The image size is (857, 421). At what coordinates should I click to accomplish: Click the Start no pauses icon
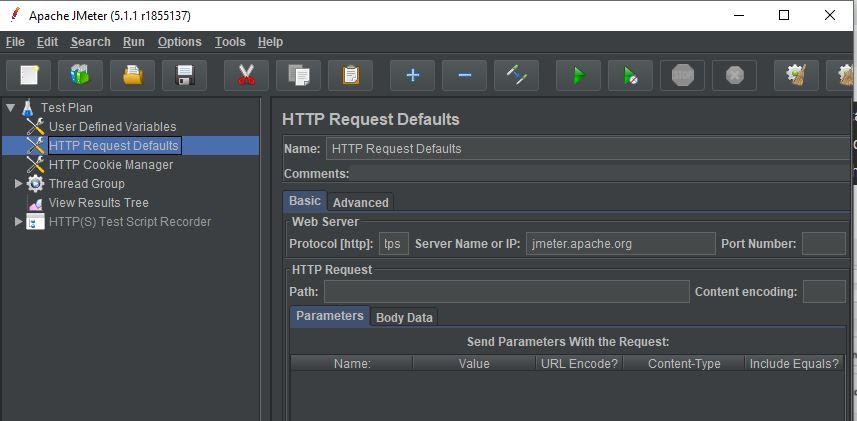point(630,75)
